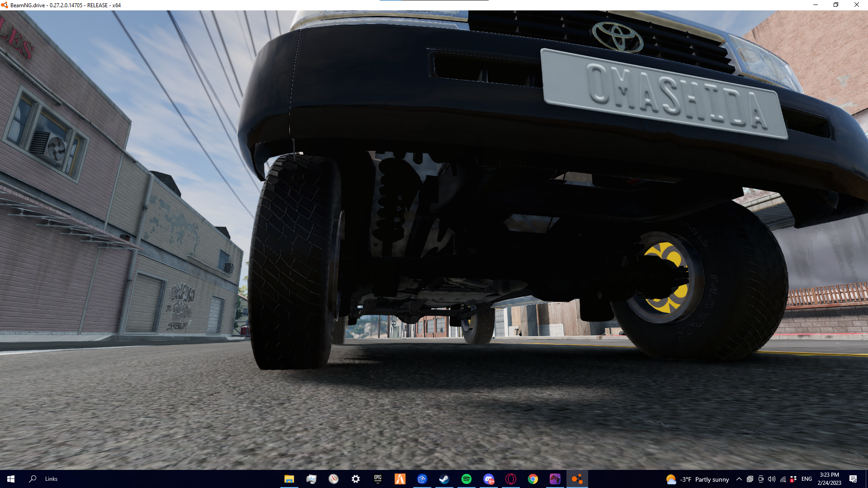Expand hidden system tray icons

pyautogui.click(x=739, y=479)
